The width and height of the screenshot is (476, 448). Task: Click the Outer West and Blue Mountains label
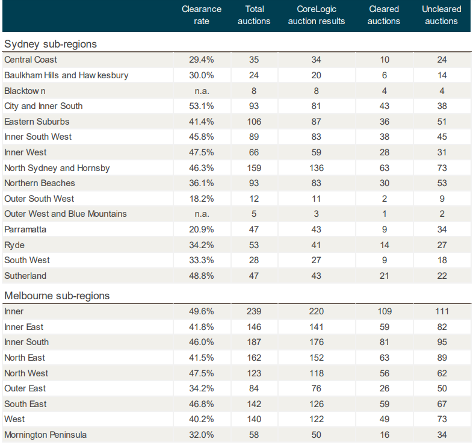[66, 214]
